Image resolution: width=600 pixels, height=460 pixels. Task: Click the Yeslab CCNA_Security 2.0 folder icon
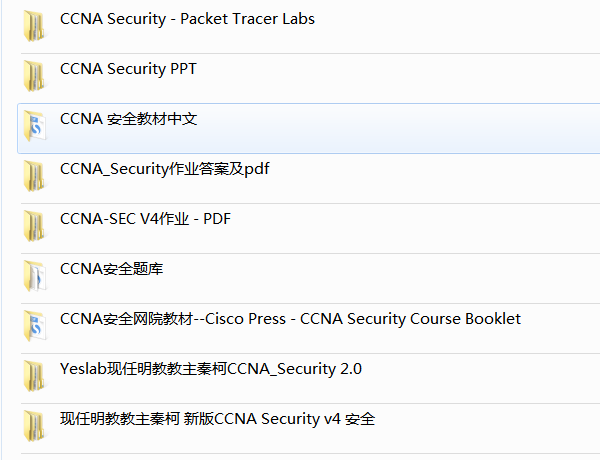pos(34,376)
